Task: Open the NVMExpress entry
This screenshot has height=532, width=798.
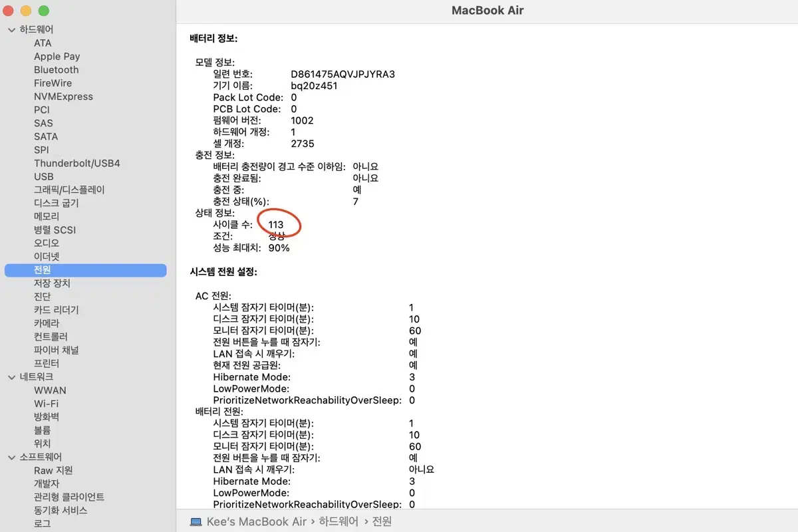Action: pyautogui.click(x=63, y=96)
